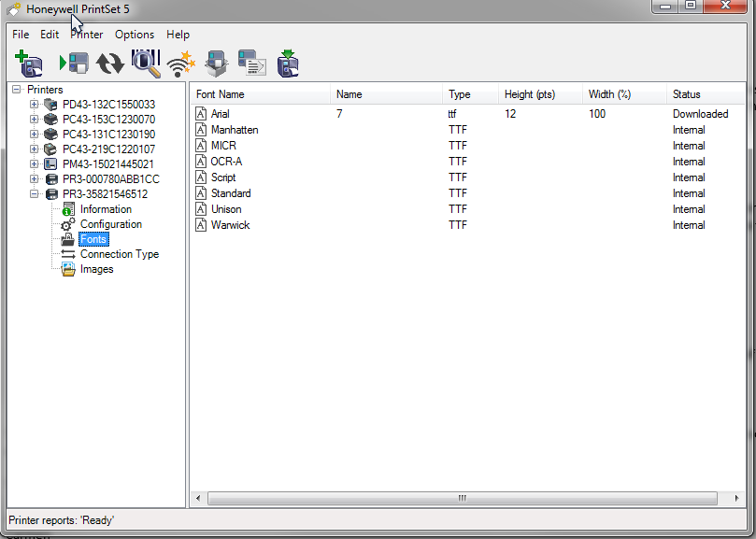The height and width of the screenshot is (539, 756).
Task: Select the Manhatten font row name
Action: (x=235, y=130)
